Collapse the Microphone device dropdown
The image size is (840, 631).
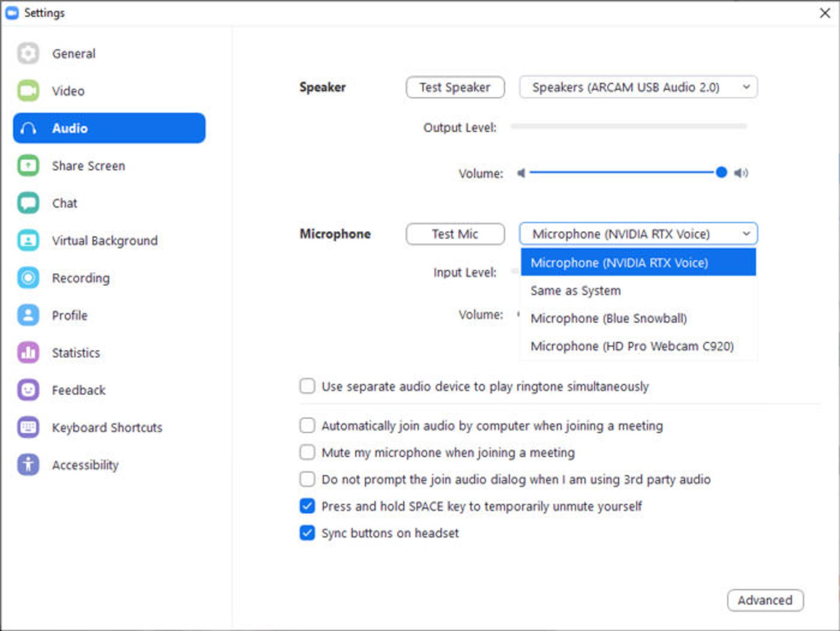click(638, 234)
